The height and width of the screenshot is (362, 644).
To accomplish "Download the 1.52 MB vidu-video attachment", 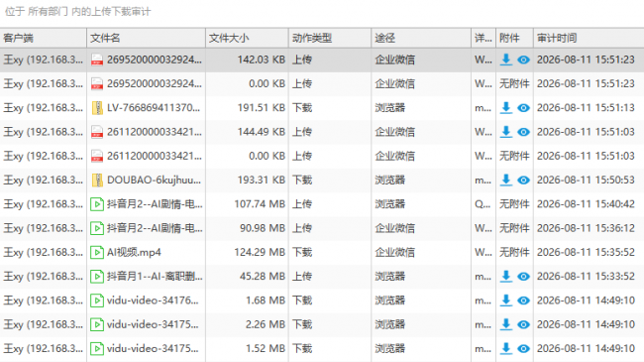I will click(506, 348).
